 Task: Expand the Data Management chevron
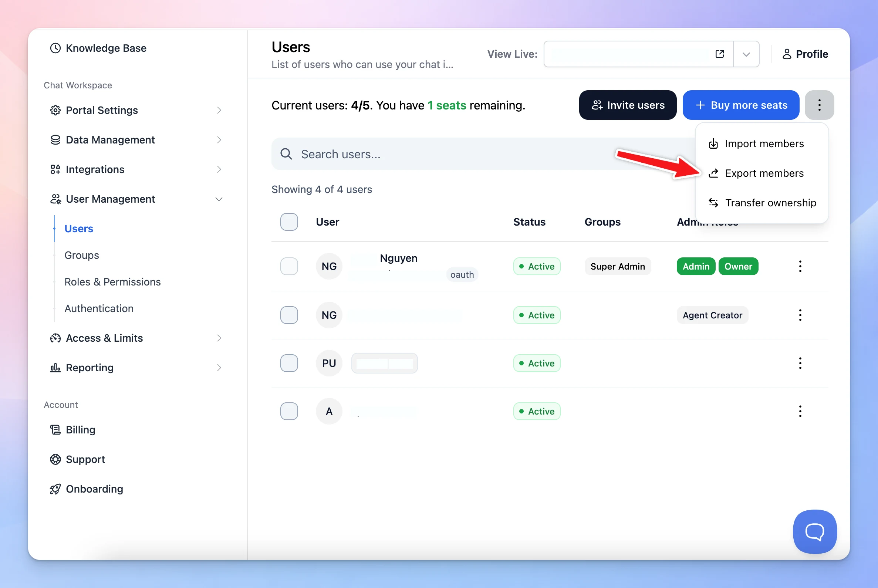tap(219, 140)
